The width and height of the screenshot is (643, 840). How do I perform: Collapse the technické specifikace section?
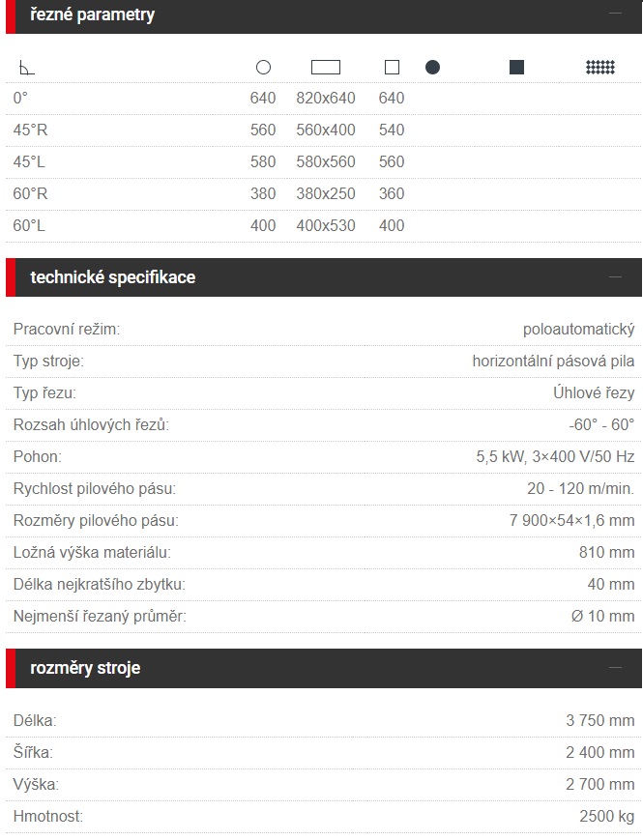(x=616, y=277)
